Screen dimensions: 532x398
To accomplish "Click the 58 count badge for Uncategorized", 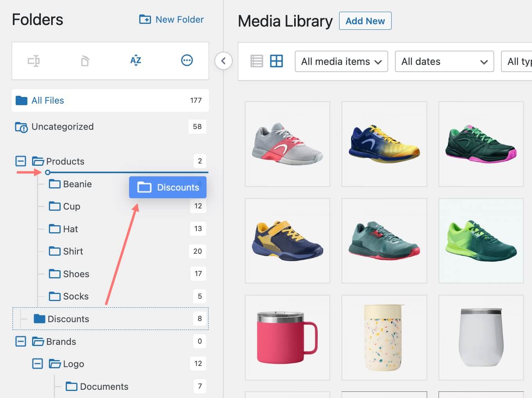I will pyautogui.click(x=197, y=126).
